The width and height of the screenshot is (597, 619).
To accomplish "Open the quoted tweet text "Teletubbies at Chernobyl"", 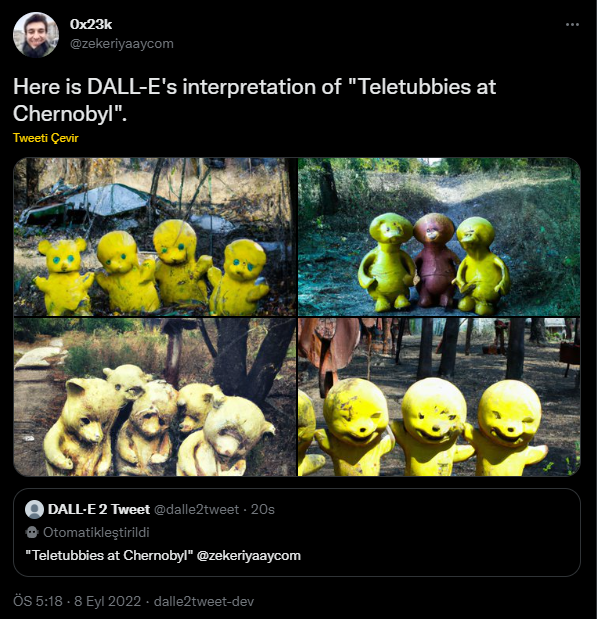I will 109,555.
